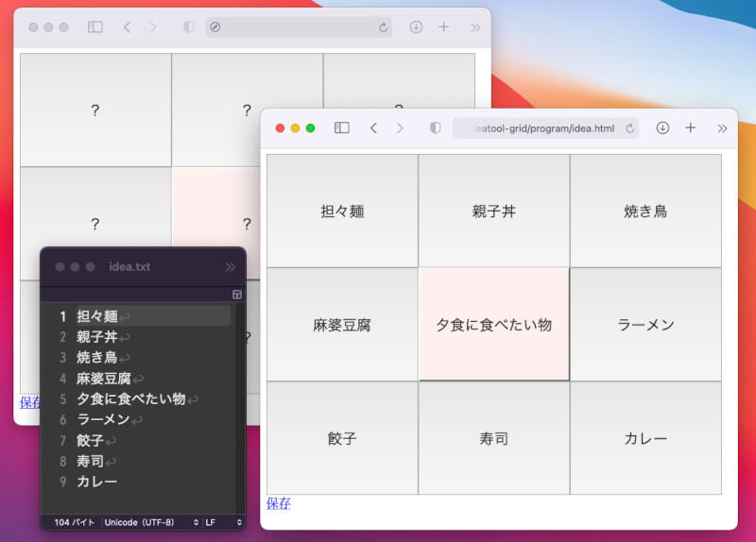Go back in background Safari window
Screen dimensions: 756x542
coord(127,27)
